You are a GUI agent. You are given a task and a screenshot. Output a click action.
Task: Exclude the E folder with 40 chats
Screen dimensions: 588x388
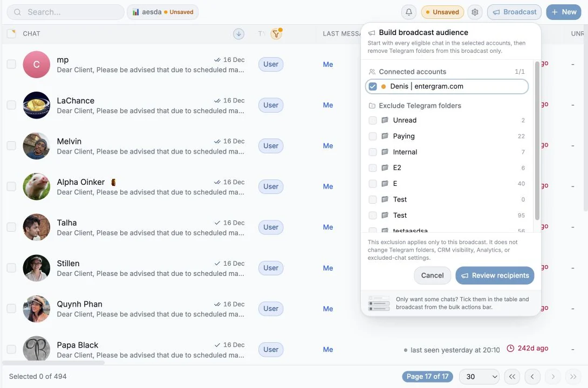(x=372, y=184)
